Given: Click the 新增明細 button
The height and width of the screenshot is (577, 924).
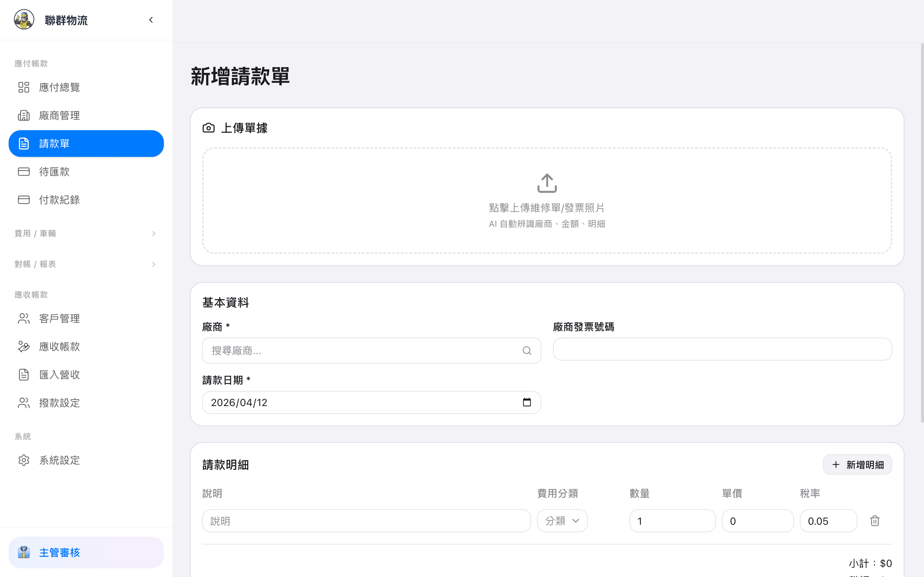Looking at the screenshot, I should click(x=857, y=464).
